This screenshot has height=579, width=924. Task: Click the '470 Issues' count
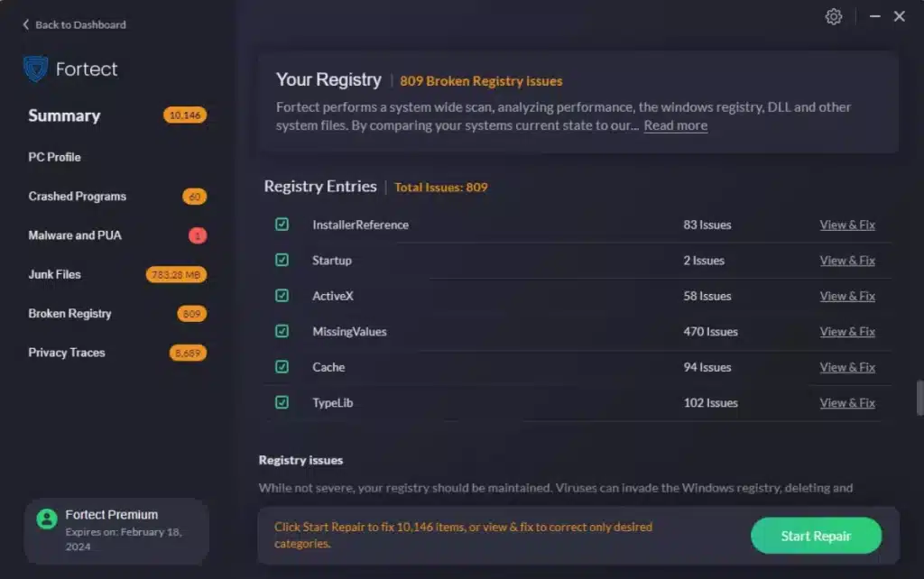click(710, 332)
